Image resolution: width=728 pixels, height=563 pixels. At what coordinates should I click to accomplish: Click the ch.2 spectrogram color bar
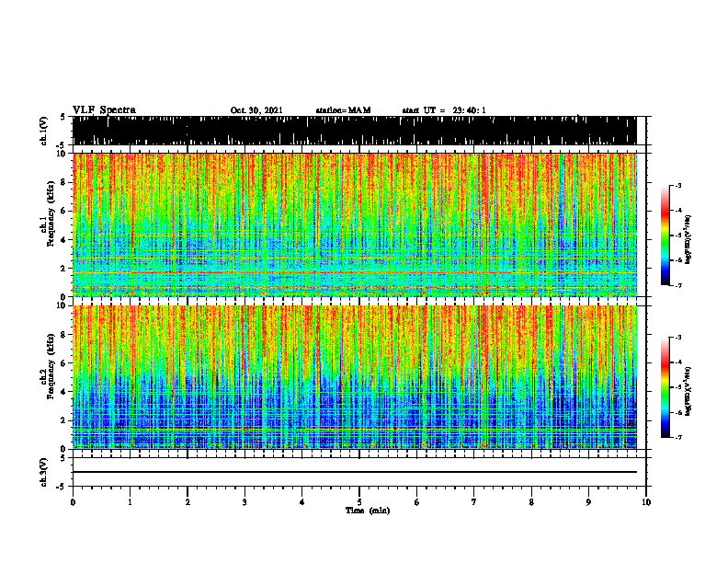click(x=665, y=387)
